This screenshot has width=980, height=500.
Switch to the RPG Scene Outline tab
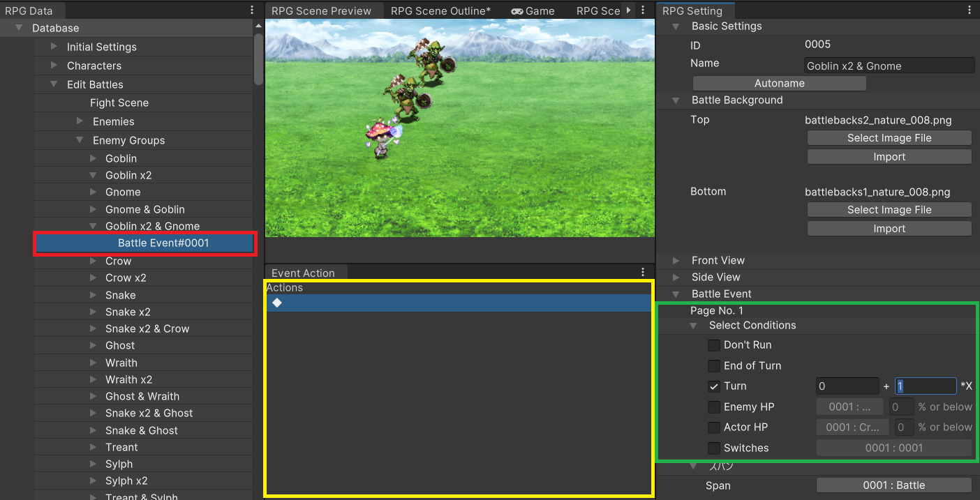click(x=440, y=10)
